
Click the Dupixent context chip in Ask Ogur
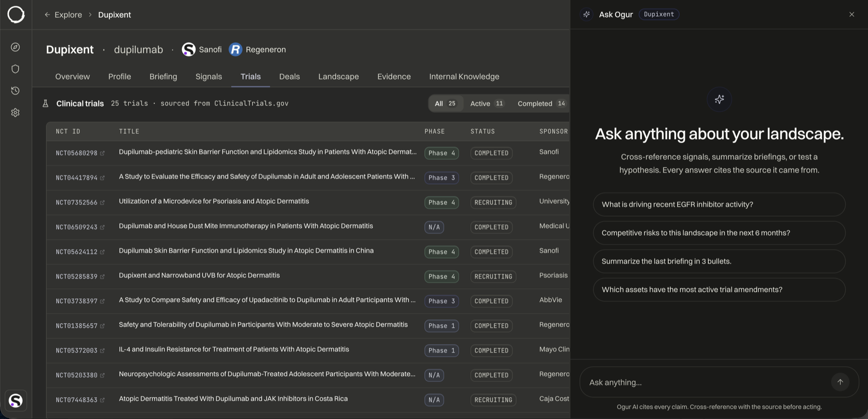(659, 14)
